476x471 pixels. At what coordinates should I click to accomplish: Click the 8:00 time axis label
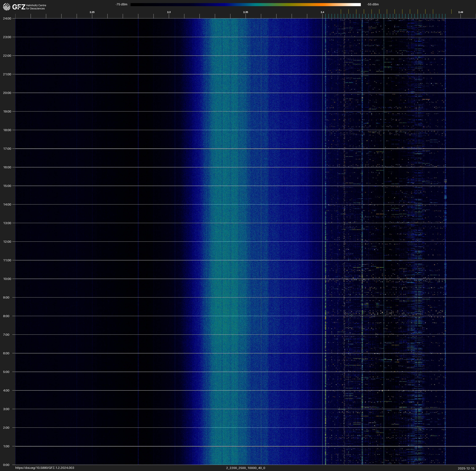tap(6, 316)
